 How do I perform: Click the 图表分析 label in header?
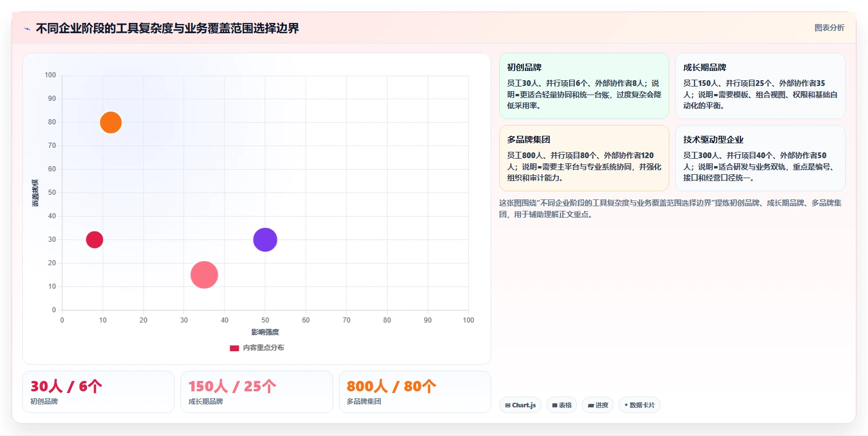[x=829, y=28]
